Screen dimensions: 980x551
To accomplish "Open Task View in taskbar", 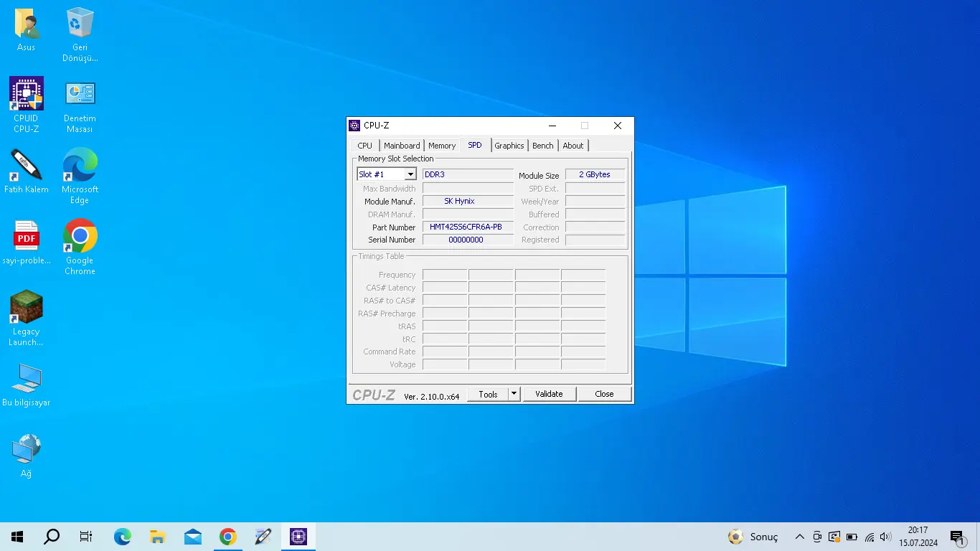I will click(86, 537).
